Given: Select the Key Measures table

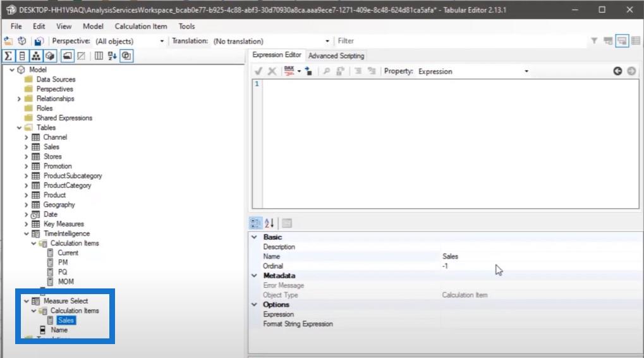Looking at the screenshot, I should coord(64,224).
